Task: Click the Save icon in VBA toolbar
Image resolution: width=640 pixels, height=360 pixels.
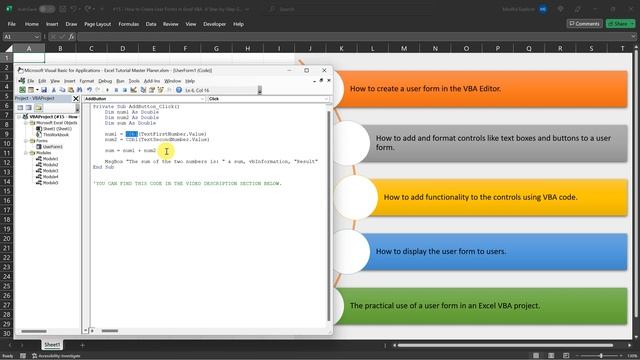Action: [x=44, y=90]
